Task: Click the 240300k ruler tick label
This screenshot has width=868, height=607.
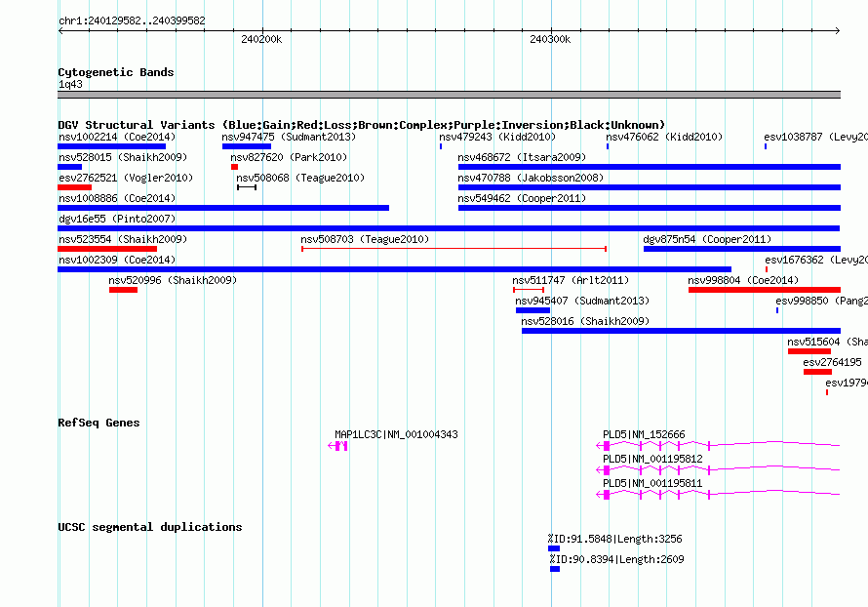Action: 550,39
